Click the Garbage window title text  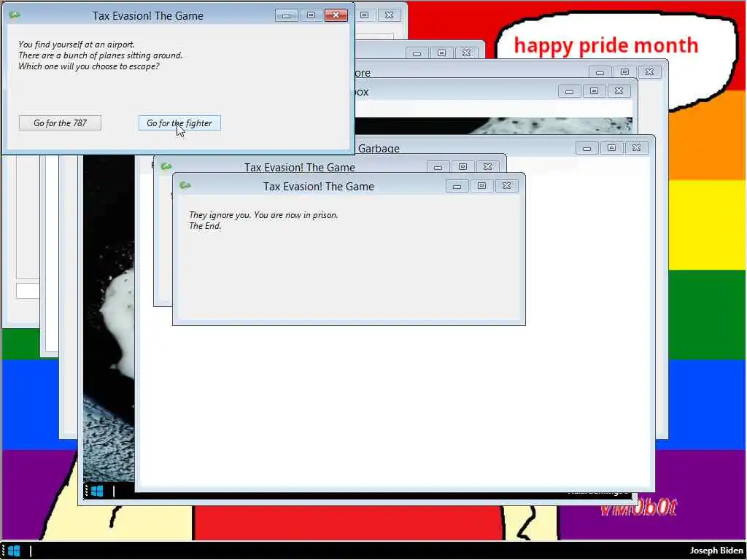[x=379, y=149]
